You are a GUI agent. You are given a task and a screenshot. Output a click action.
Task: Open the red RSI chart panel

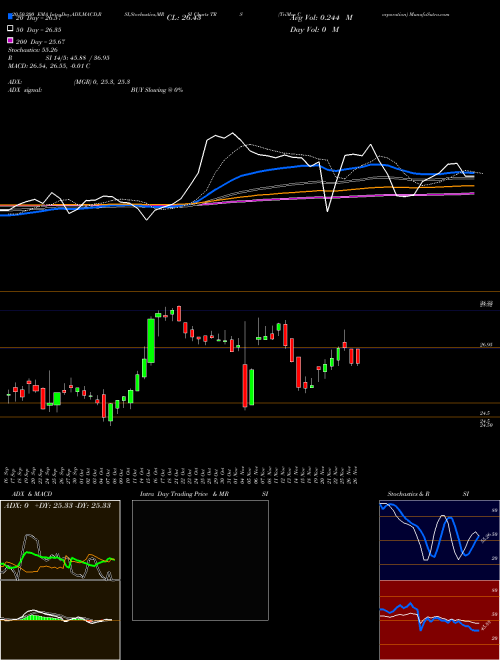pyautogui.click(x=439, y=620)
